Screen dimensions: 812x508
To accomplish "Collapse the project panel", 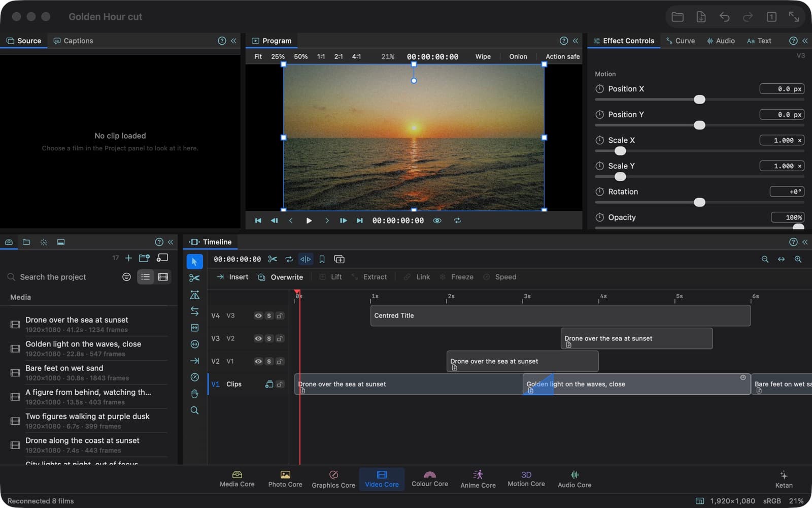I will [x=171, y=242].
